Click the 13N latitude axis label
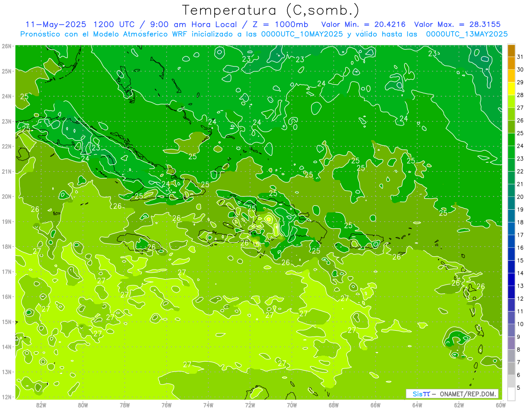The height and width of the screenshot is (411, 532). 7,372
